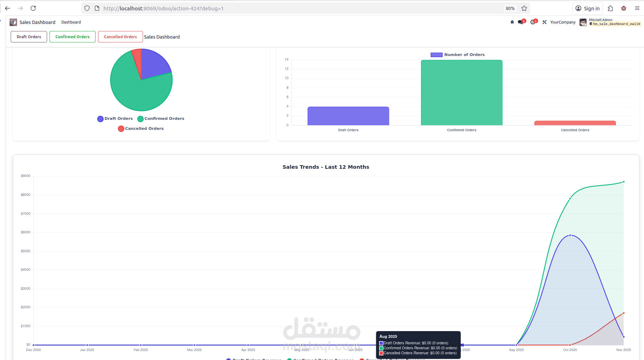The width and height of the screenshot is (644, 360).
Task: Bookmark page with star icon
Action: (524, 8)
